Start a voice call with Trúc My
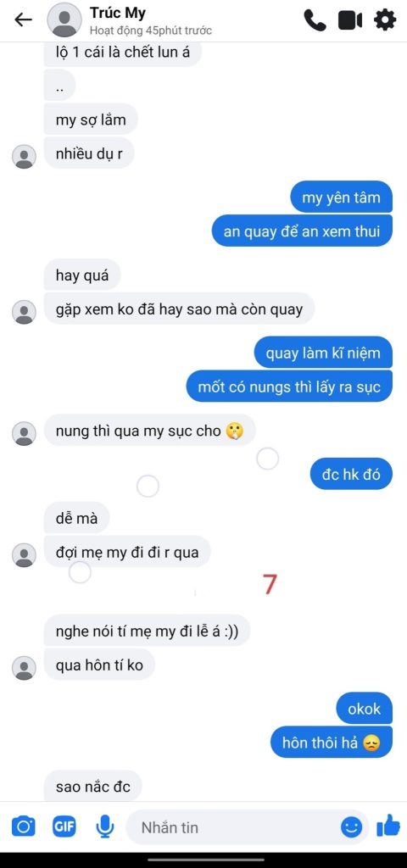 click(315, 20)
